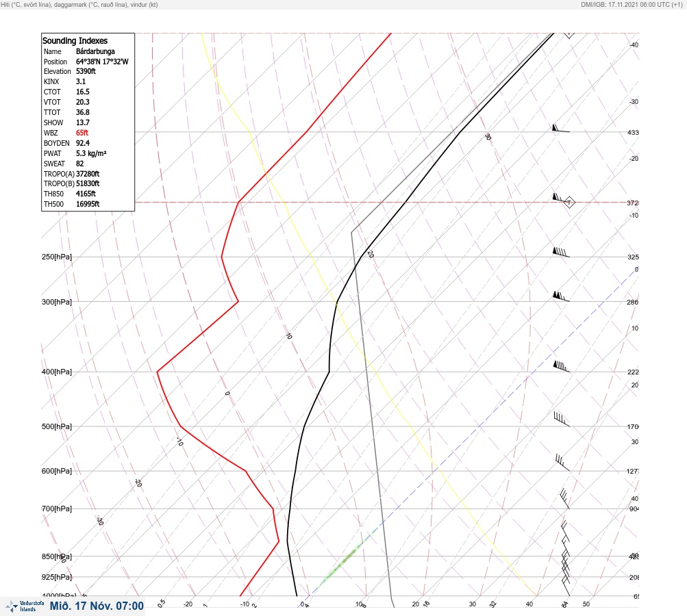
Task: Select the position value 64°38'N 17°32'W
Action: [102, 62]
